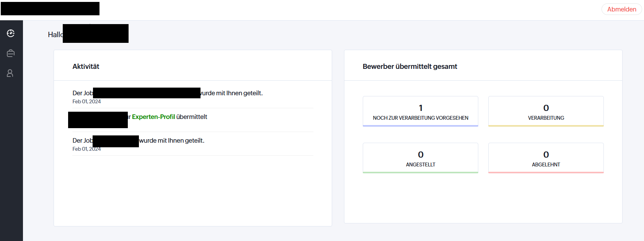Click the Aktivität panel heading
Image resolution: width=644 pixels, height=241 pixels.
tap(86, 67)
